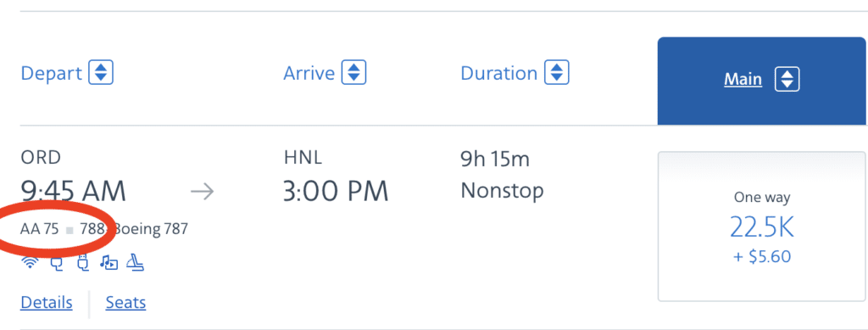
Task: Click the power outlet amenity icon
Action: [x=57, y=264]
